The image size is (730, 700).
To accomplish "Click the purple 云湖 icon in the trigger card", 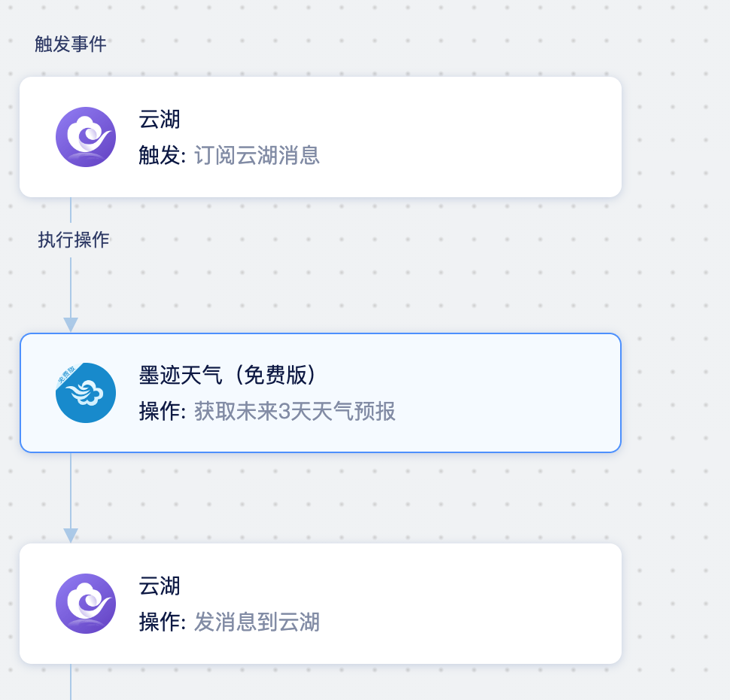I will tap(86, 137).
